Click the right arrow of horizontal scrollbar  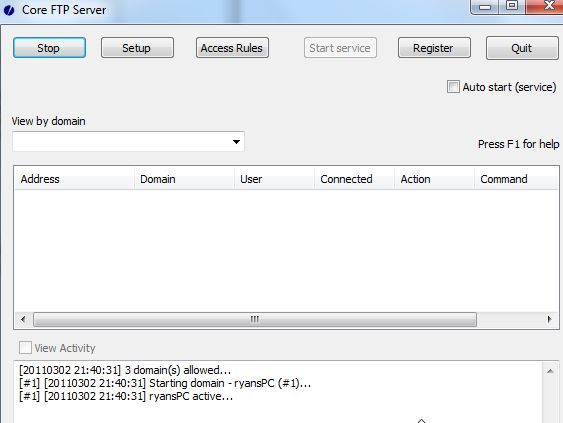[549, 319]
